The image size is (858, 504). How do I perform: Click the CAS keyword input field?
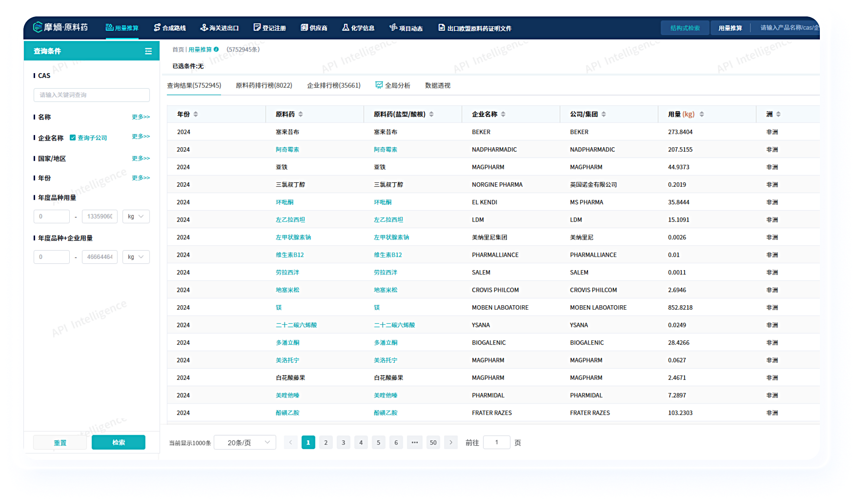(x=91, y=95)
